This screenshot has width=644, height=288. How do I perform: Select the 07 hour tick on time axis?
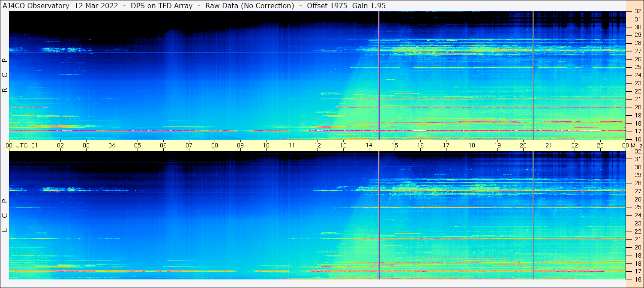pos(189,145)
